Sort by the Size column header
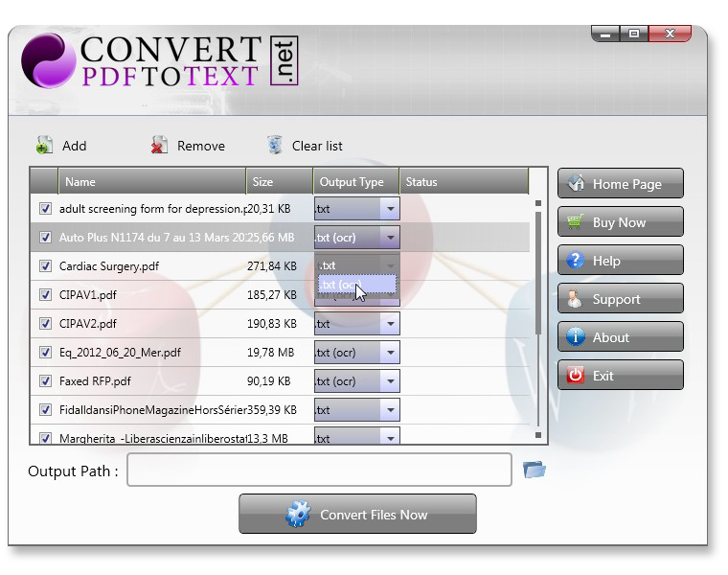Screen dimensions: 728x575 click(279, 181)
